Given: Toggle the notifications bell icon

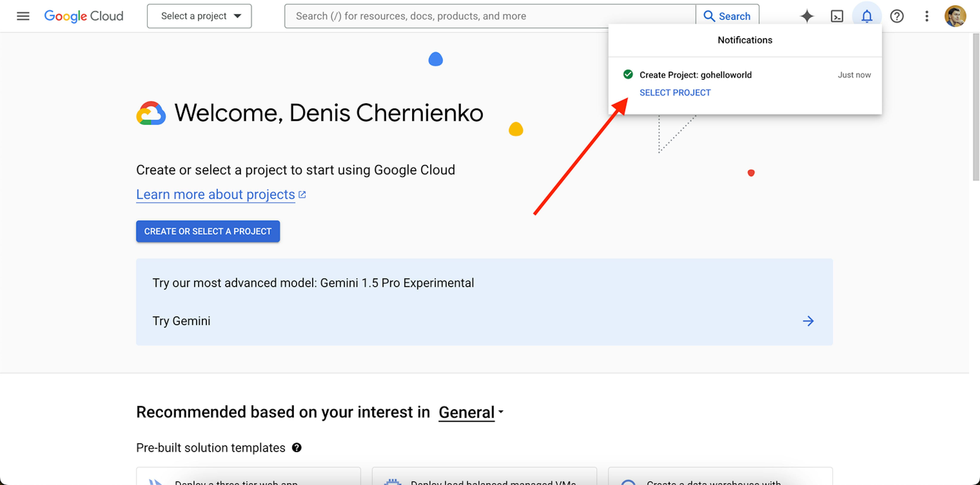Looking at the screenshot, I should coord(867,16).
